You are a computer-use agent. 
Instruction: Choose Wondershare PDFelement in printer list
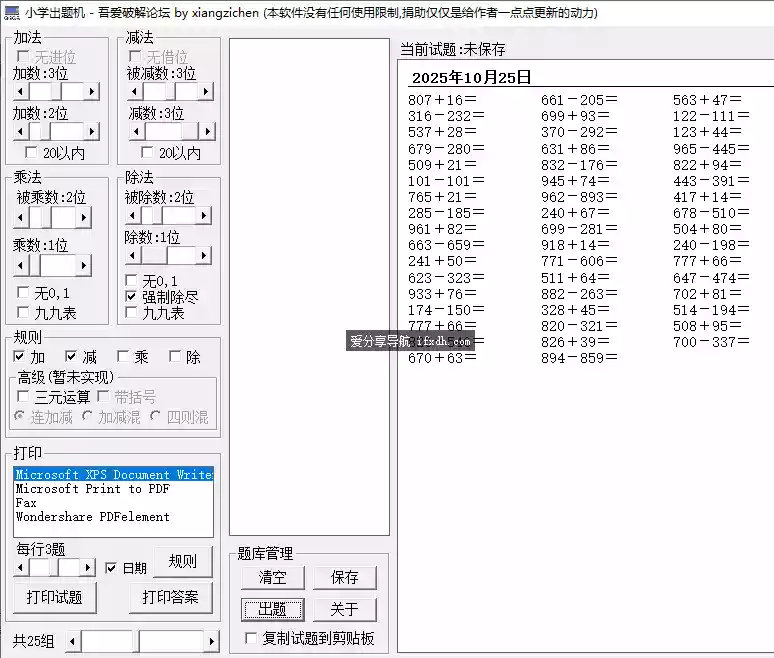point(92,517)
